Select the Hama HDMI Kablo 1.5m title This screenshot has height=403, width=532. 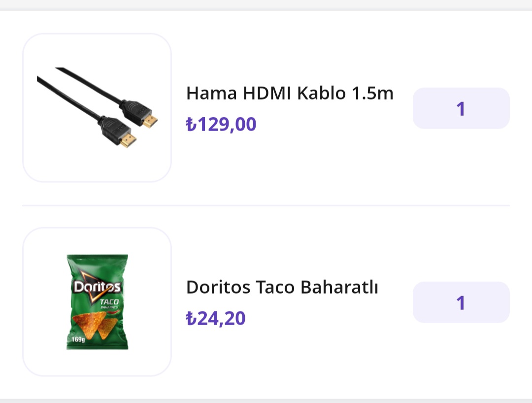tap(290, 93)
